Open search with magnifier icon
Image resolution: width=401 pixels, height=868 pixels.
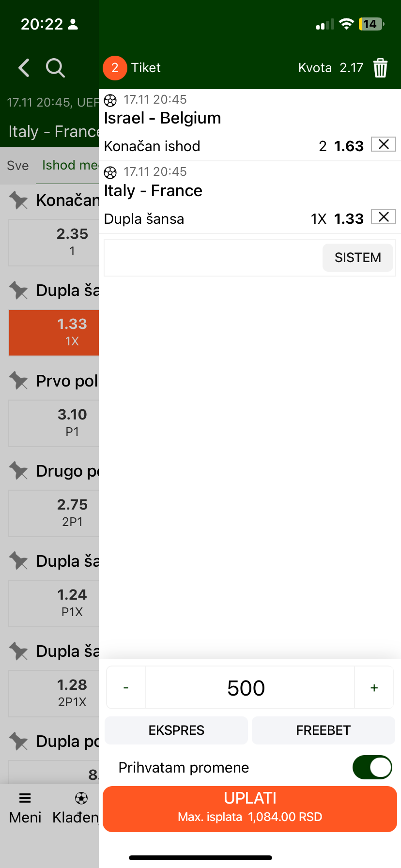click(55, 68)
